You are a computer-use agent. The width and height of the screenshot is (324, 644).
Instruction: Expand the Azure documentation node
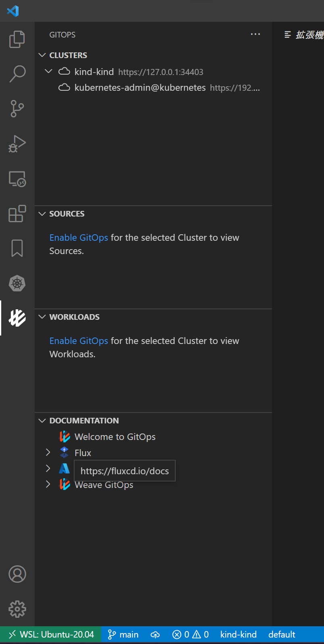pyautogui.click(x=48, y=468)
